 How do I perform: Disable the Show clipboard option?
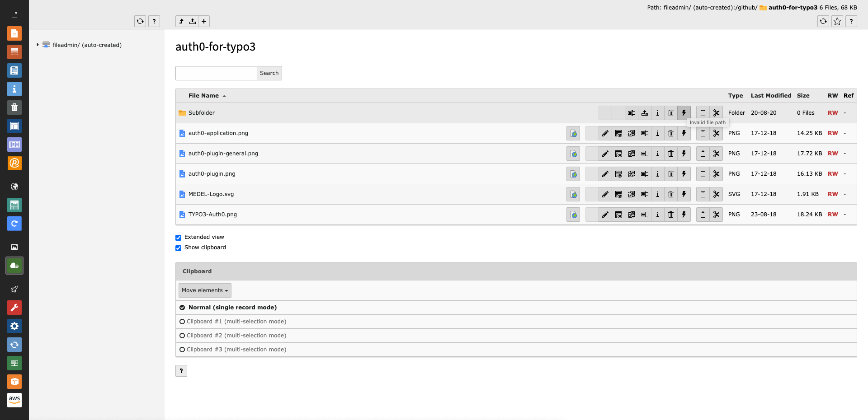pos(178,248)
